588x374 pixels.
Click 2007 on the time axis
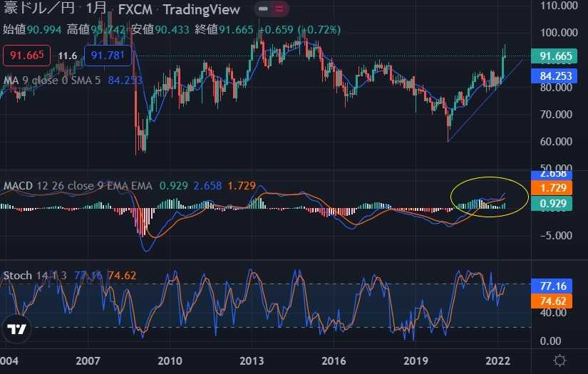coord(88,360)
